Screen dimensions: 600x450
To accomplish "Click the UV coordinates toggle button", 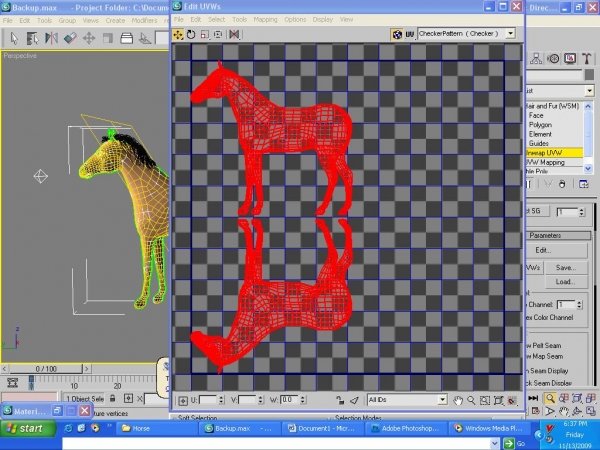I will point(410,34).
